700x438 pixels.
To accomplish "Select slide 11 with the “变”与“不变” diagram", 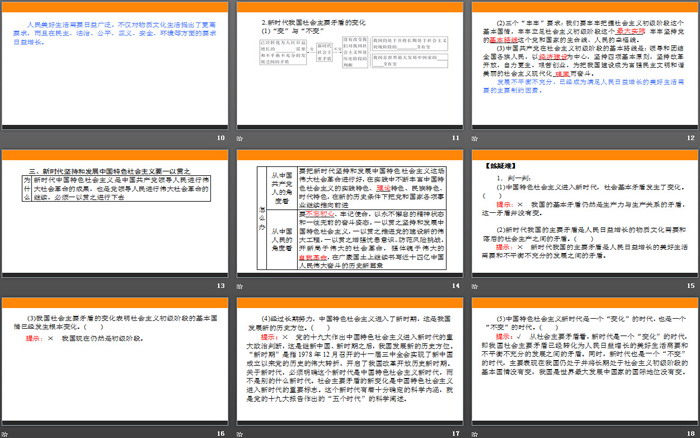I will (x=349, y=64).
